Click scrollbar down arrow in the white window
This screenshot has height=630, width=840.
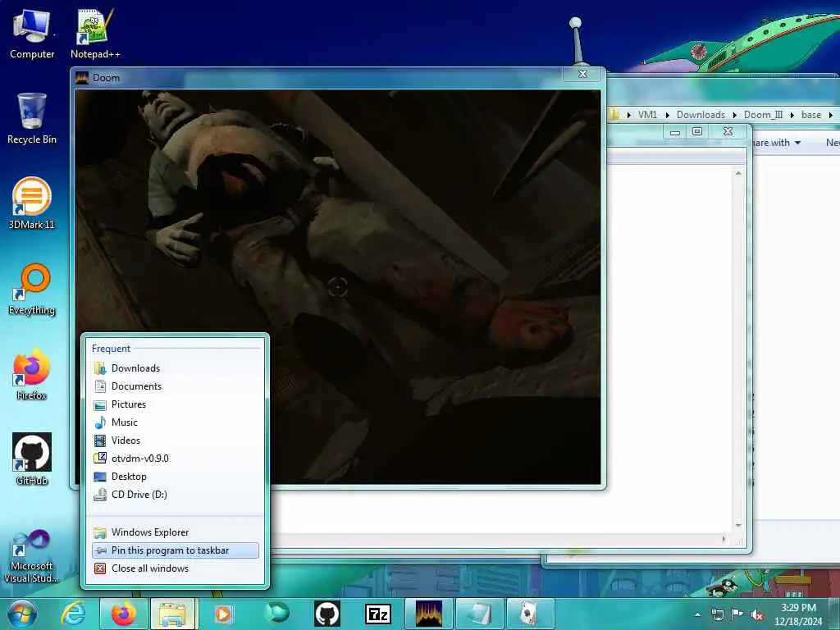[738, 525]
